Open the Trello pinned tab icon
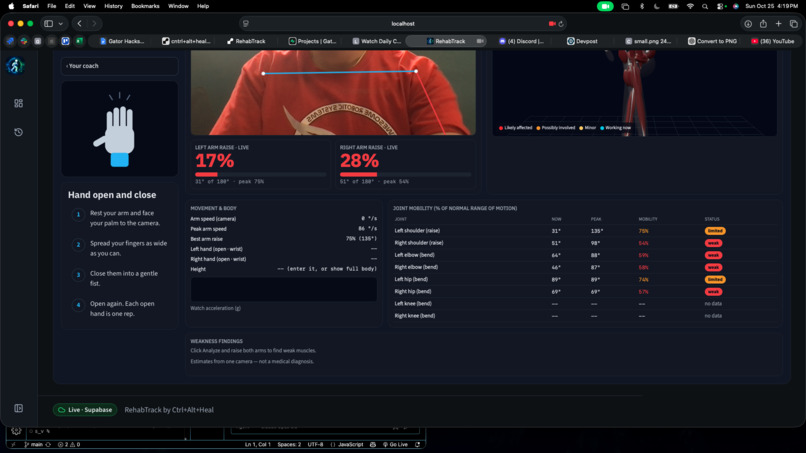 click(65, 41)
